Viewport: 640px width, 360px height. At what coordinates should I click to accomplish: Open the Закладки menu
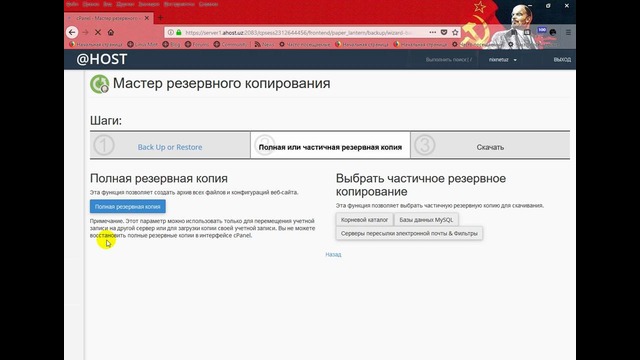tap(149, 4)
